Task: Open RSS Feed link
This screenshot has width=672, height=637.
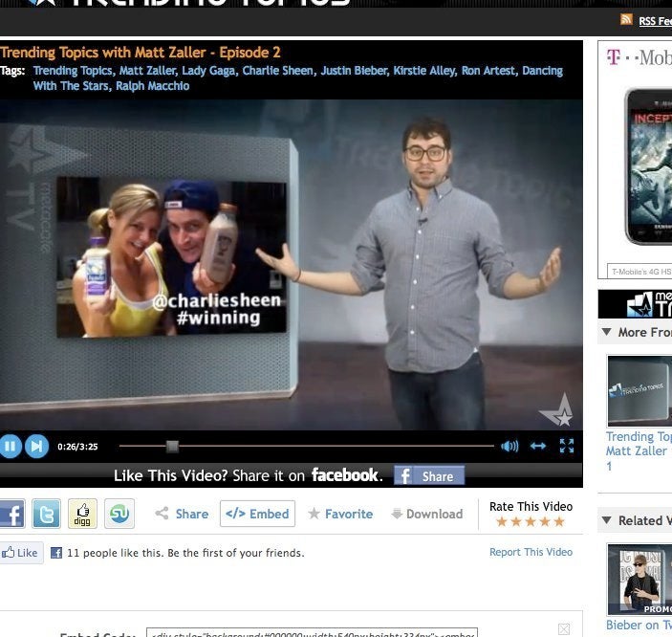Action: click(656, 21)
